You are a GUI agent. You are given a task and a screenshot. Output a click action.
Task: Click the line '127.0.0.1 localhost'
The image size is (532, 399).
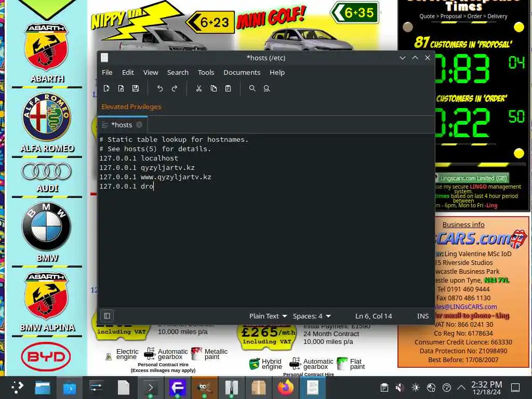click(x=139, y=158)
